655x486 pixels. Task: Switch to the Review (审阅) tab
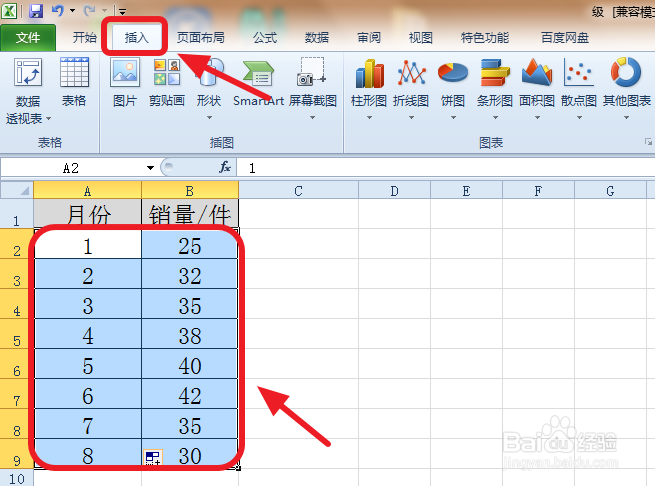[x=369, y=38]
